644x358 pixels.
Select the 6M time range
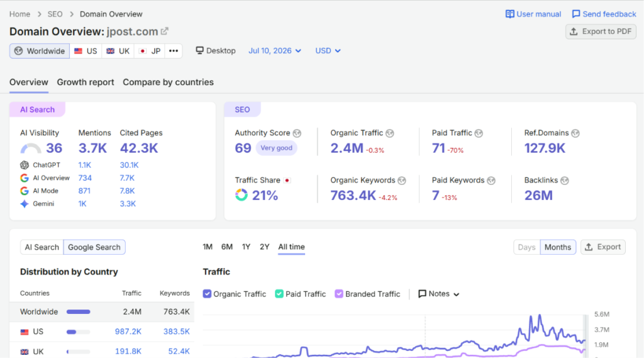coord(226,247)
